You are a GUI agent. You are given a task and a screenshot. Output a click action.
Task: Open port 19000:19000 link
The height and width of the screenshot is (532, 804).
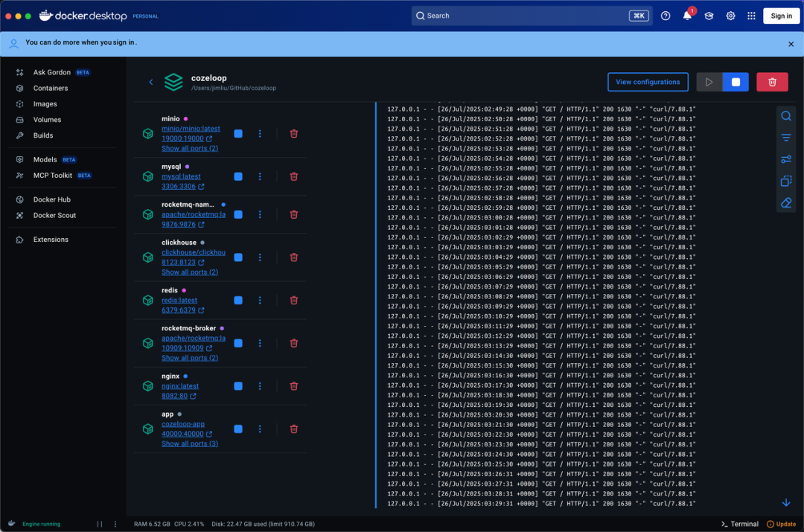[x=187, y=139]
